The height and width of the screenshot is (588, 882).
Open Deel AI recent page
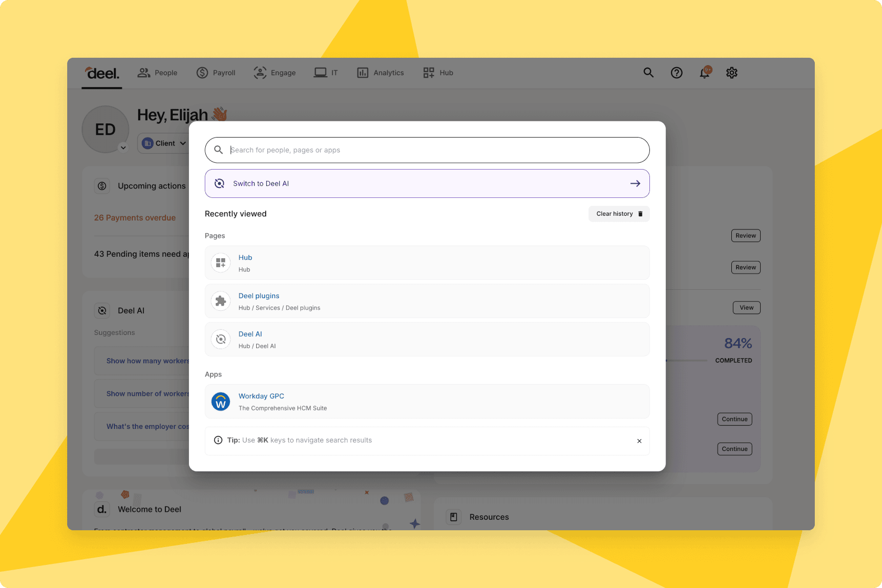(427, 340)
